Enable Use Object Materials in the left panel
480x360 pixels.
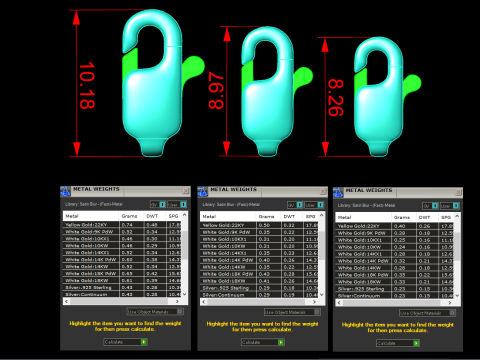(x=155, y=312)
